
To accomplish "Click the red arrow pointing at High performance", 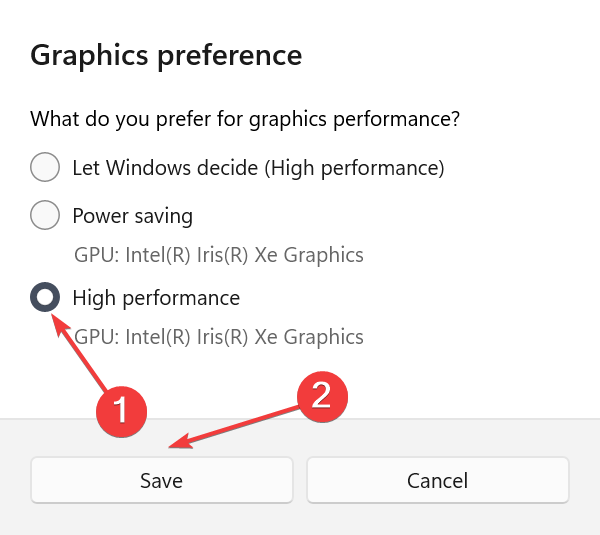I will [x=79, y=352].
